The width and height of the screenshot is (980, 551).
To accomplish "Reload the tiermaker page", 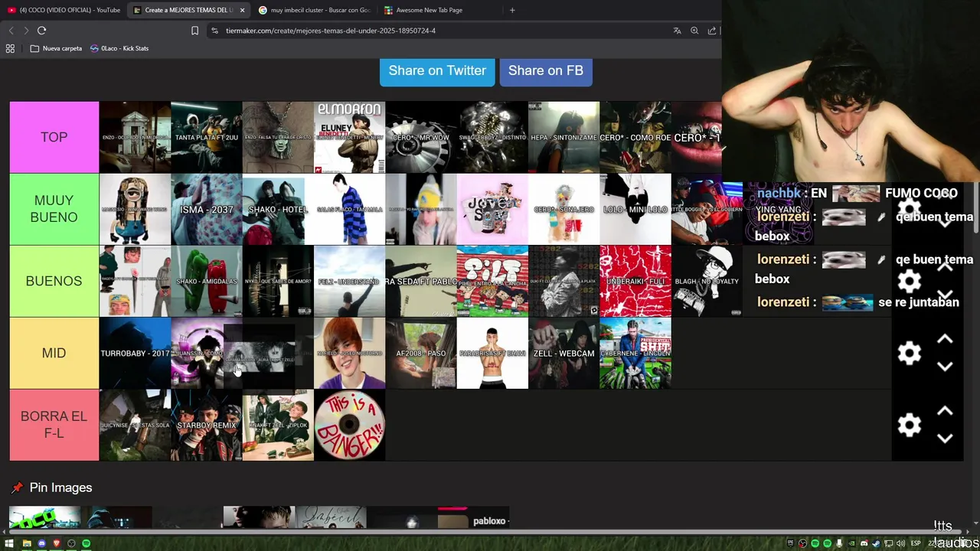I will point(41,31).
